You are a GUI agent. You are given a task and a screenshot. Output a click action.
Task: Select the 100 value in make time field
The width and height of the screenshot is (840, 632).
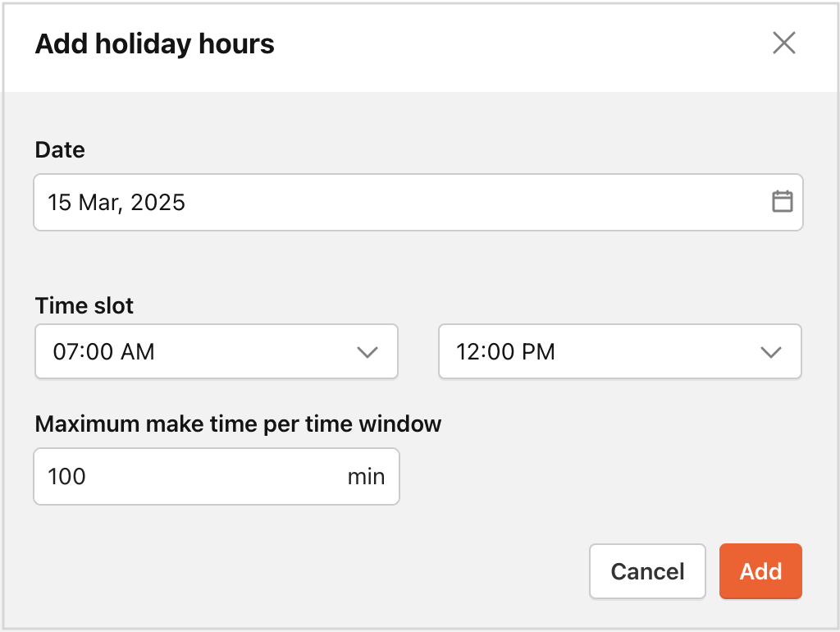click(x=66, y=477)
